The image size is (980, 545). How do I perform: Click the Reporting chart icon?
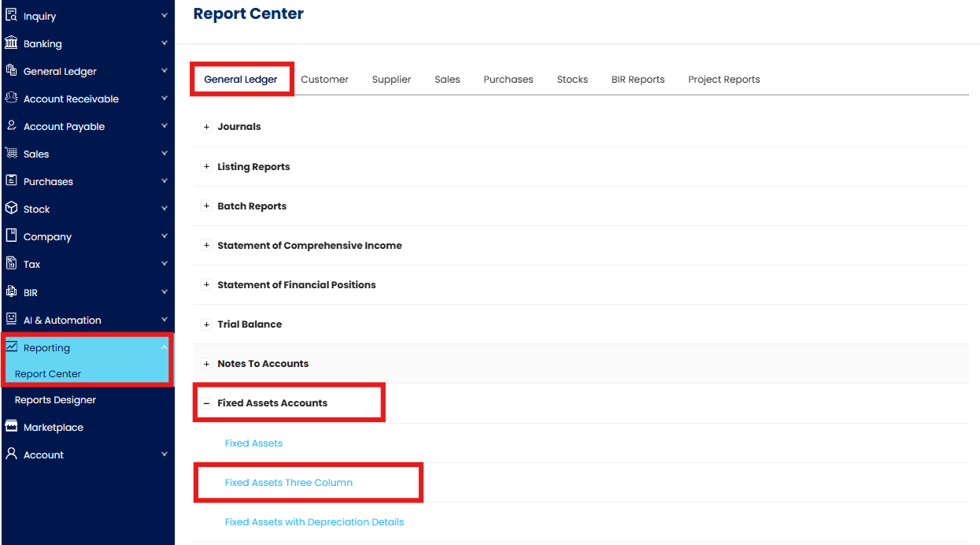11,347
